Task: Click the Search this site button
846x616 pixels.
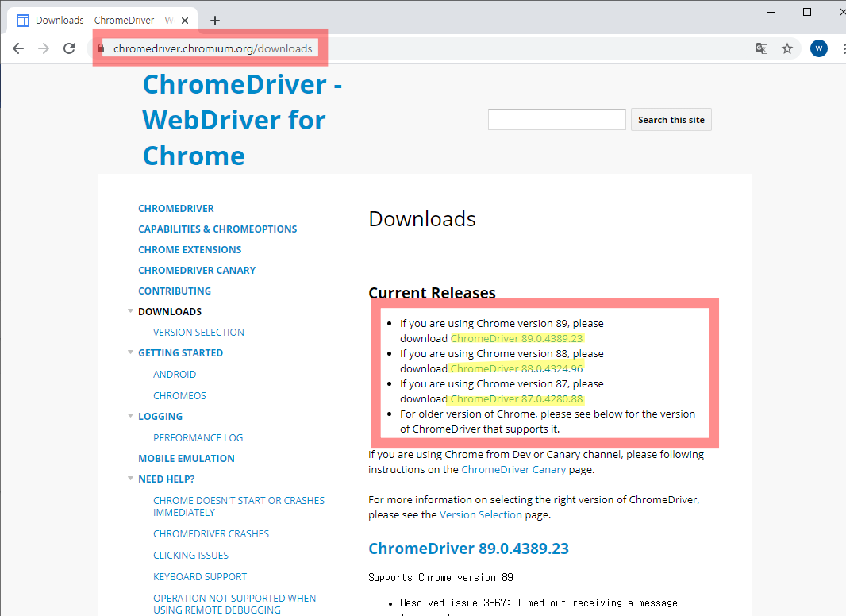Action: point(671,120)
